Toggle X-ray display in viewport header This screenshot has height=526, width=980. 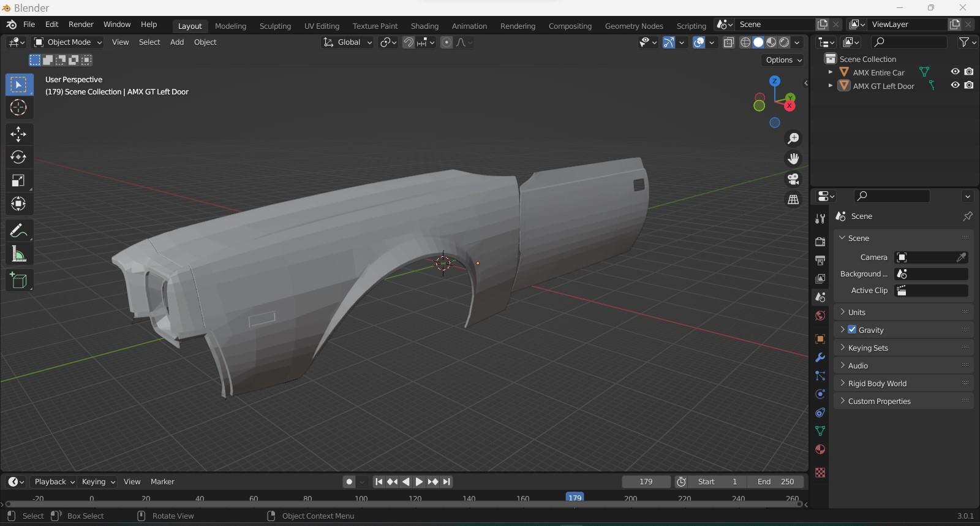pos(729,42)
